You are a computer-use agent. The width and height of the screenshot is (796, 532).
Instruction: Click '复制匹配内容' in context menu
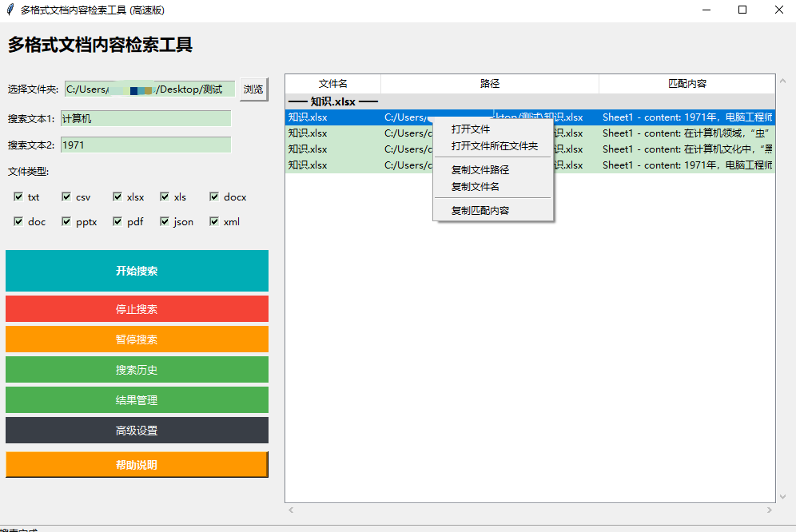click(480, 211)
